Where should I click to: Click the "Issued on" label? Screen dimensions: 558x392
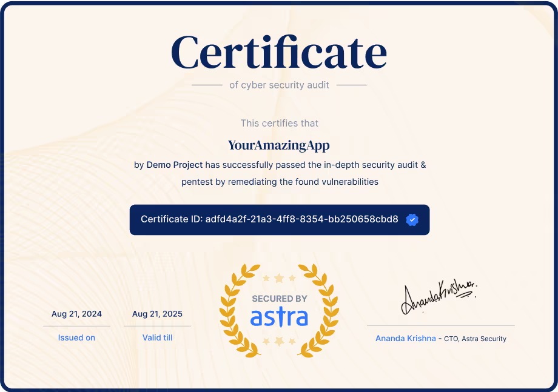(76, 337)
